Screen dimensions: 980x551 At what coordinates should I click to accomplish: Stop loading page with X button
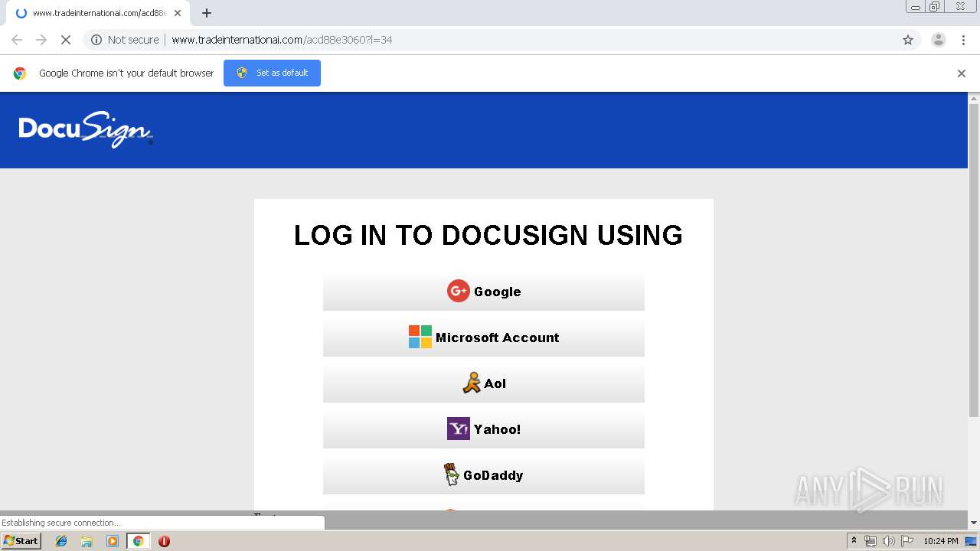[x=66, y=40]
